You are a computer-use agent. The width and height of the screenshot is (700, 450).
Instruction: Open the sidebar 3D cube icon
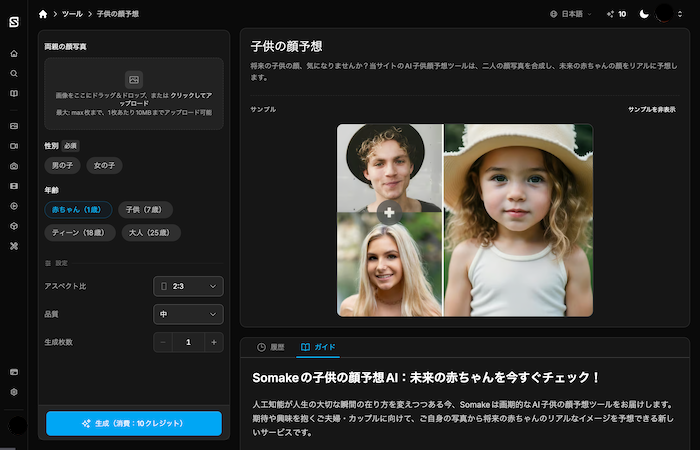point(14,226)
